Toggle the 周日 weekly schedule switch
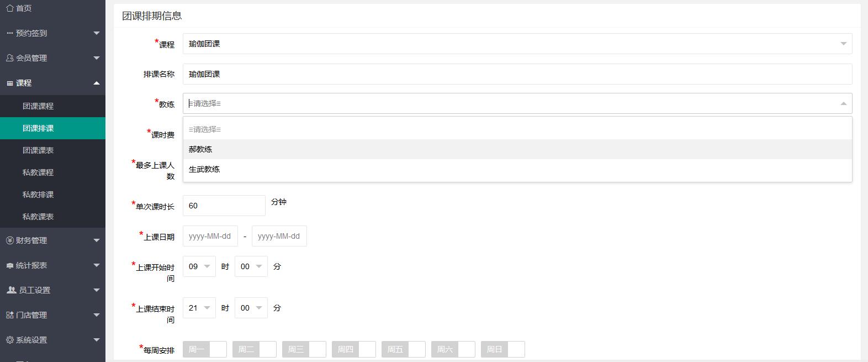Viewport: 868px width, 362px height. pos(503,349)
